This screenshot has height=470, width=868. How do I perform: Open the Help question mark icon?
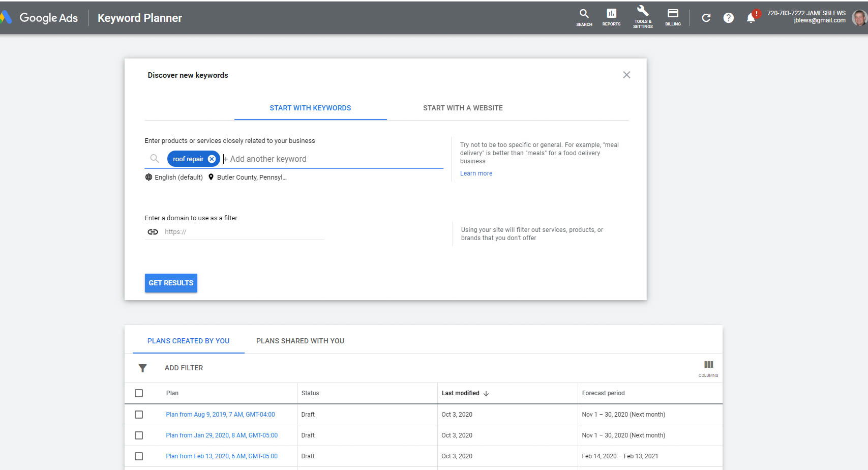(728, 18)
